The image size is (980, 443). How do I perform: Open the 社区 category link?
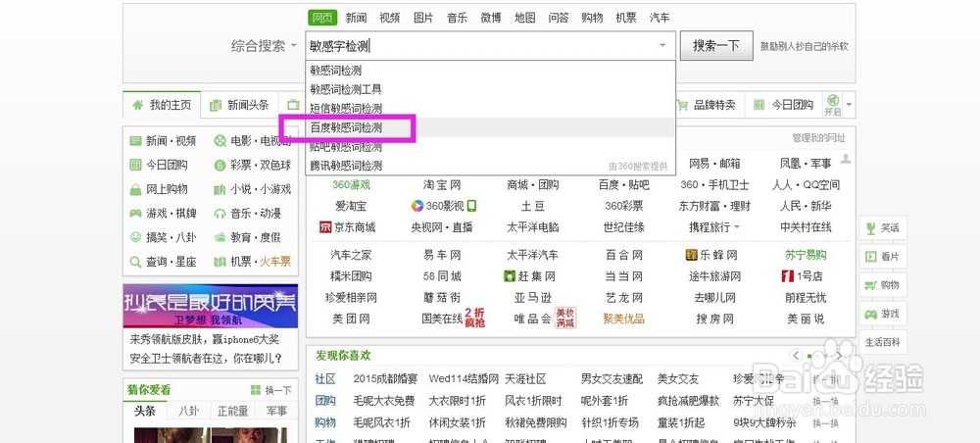coord(325,379)
